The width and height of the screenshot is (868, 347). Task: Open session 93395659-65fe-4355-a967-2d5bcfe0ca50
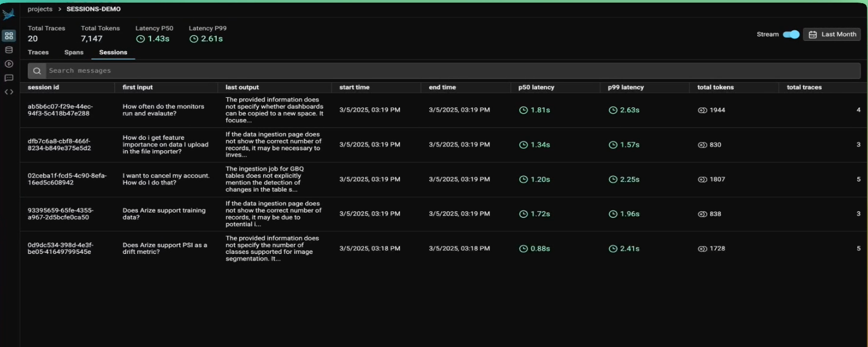pyautogui.click(x=61, y=214)
